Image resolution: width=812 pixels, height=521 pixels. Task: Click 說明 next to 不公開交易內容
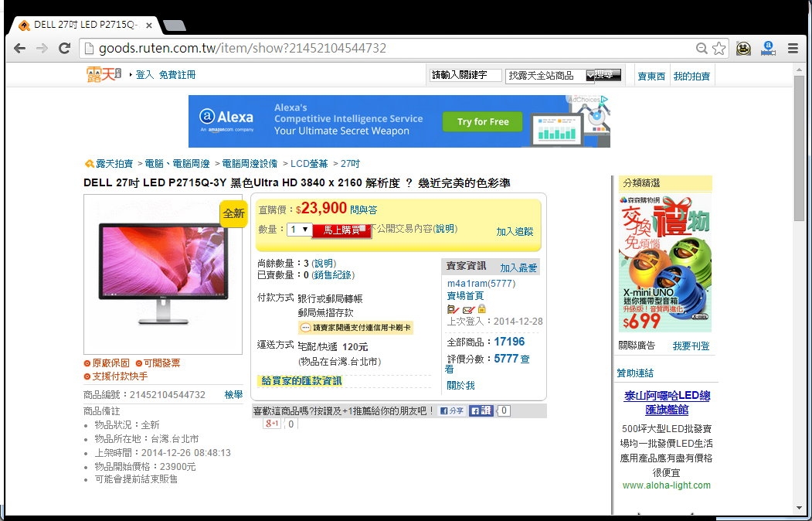(x=445, y=228)
